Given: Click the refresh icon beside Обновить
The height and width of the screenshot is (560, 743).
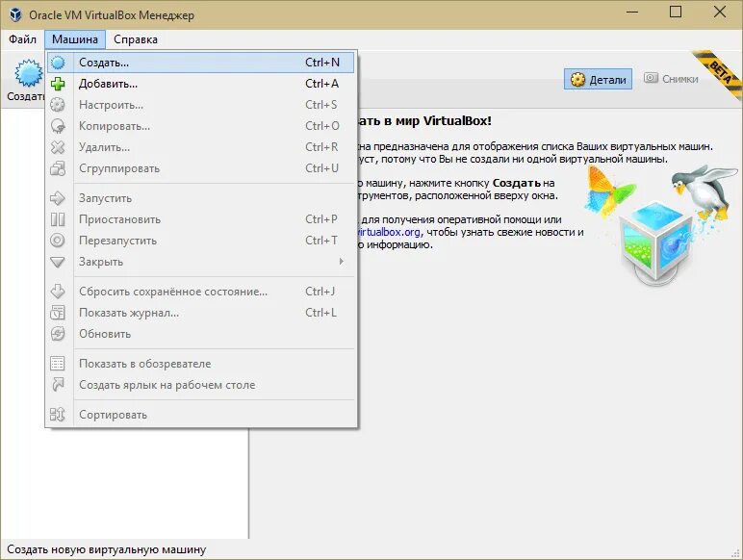Looking at the screenshot, I should pyautogui.click(x=58, y=334).
